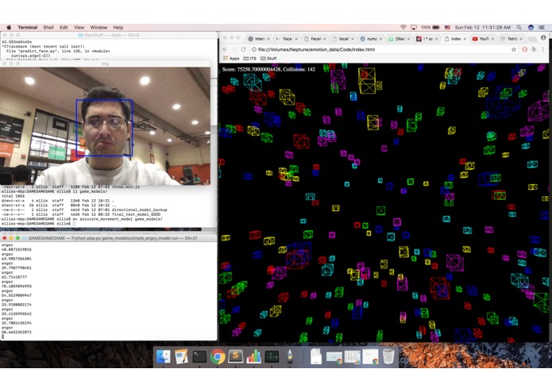Open a new Chrome tab

532,39
